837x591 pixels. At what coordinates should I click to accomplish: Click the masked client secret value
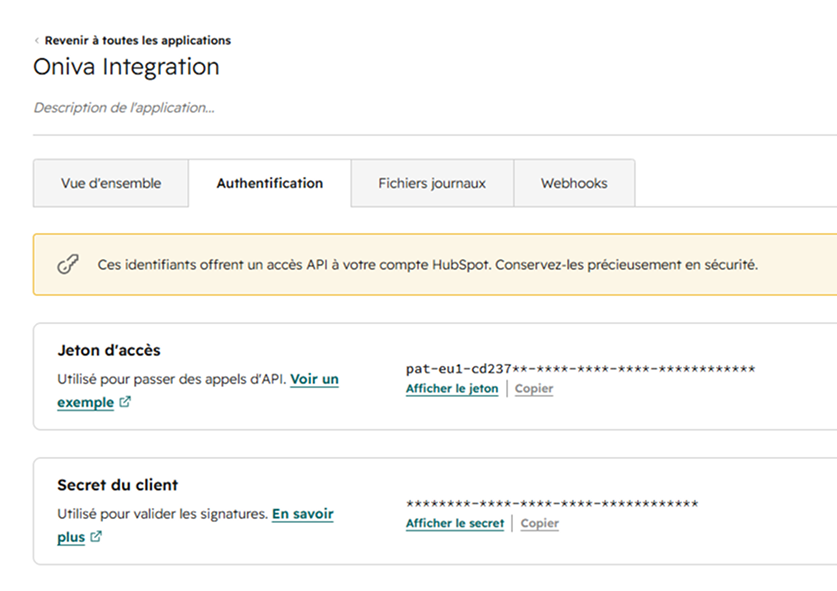pyautogui.click(x=552, y=503)
